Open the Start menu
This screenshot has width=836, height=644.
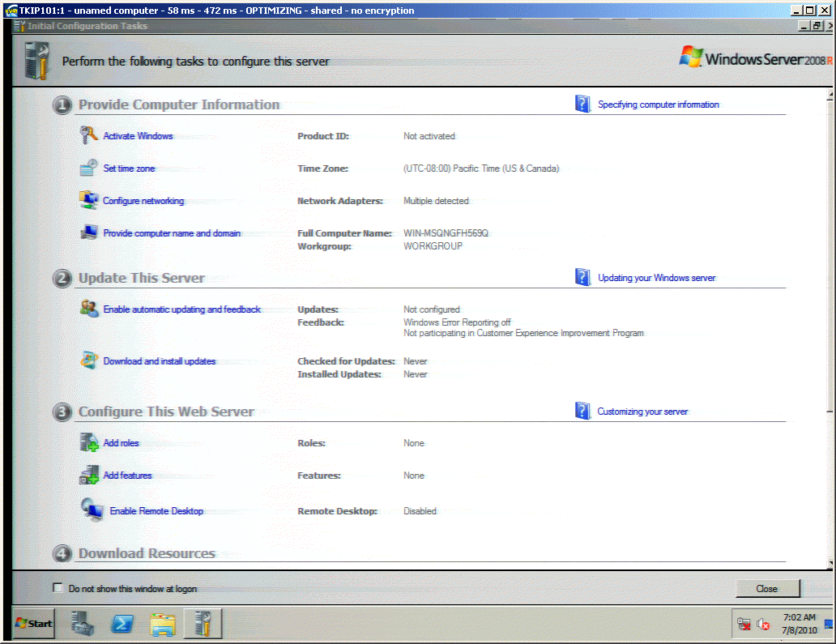pos(33,623)
